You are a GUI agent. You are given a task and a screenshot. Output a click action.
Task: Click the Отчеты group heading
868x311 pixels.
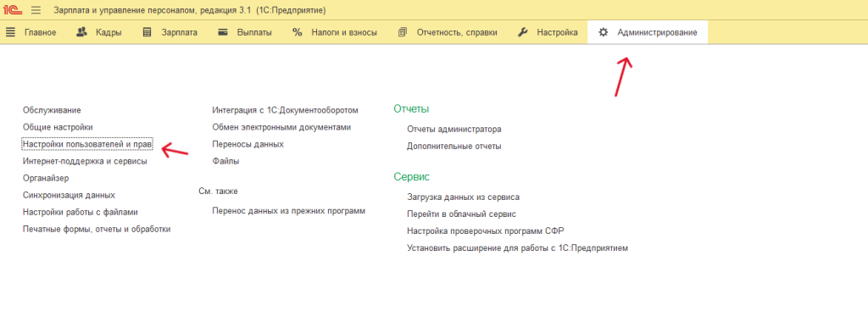[x=411, y=109]
